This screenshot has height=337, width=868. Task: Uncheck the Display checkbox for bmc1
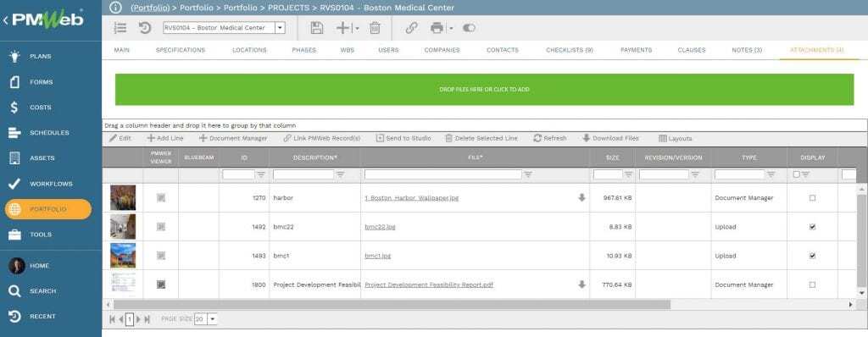click(x=812, y=256)
